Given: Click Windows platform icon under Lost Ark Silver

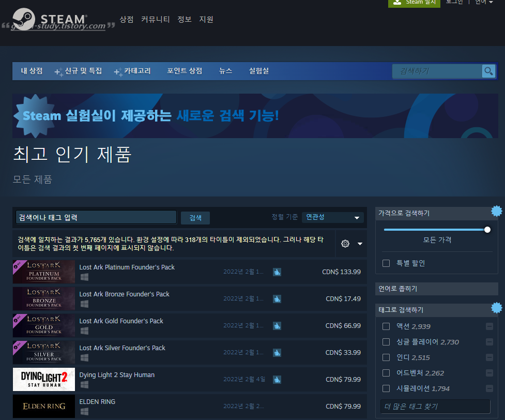Looking at the screenshot, I should coord(84,357).
